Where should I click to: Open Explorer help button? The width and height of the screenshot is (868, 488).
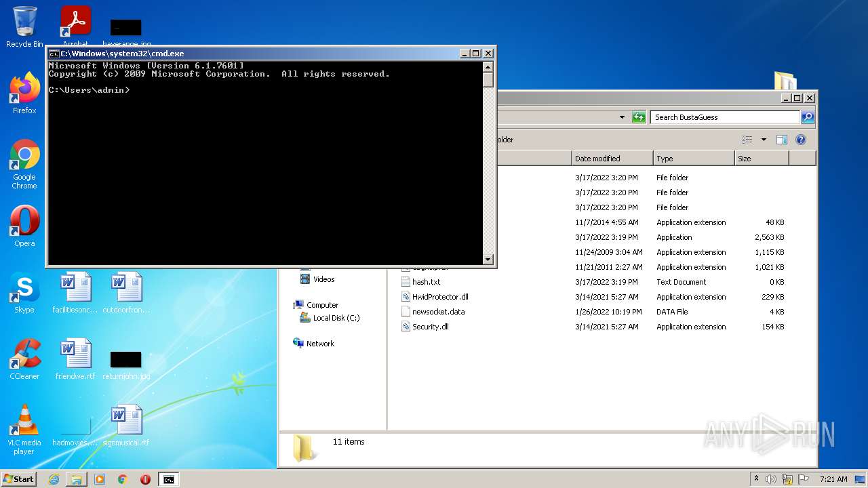(800, 140)
